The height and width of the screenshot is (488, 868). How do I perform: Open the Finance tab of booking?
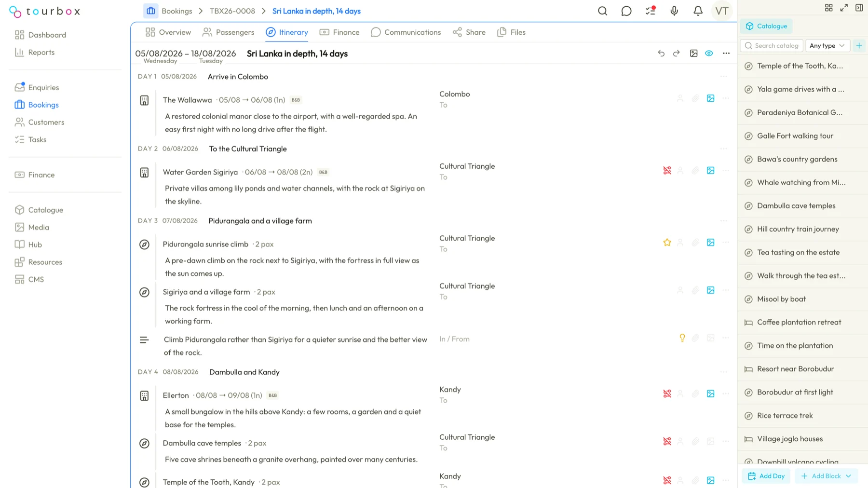click(339, 32)
